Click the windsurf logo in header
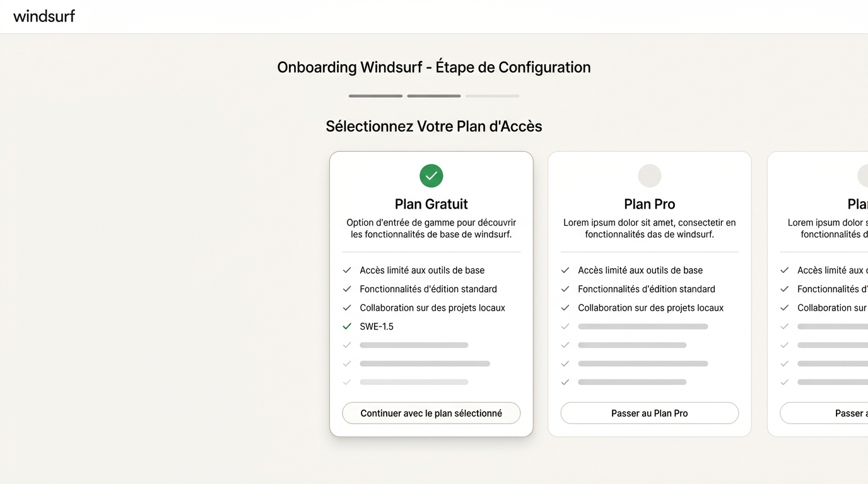The image size is (868, 484). [x=44, y=16]
